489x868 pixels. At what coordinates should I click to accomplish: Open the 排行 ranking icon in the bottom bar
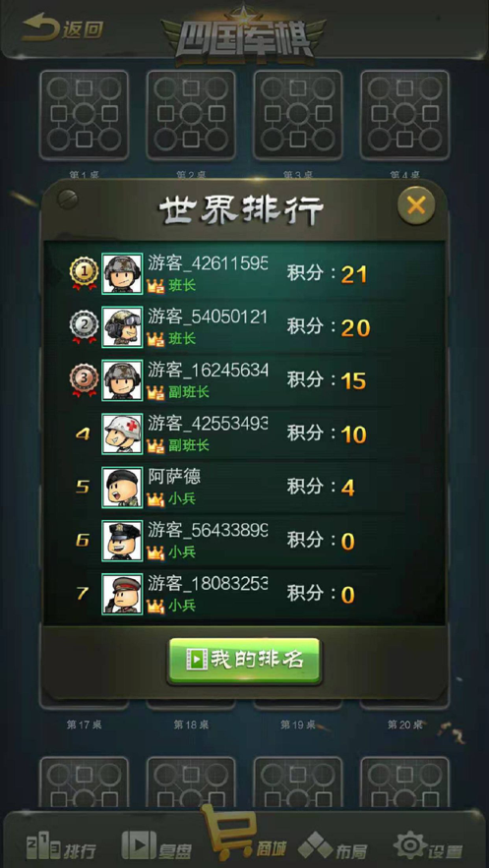(x=61, y=847)
